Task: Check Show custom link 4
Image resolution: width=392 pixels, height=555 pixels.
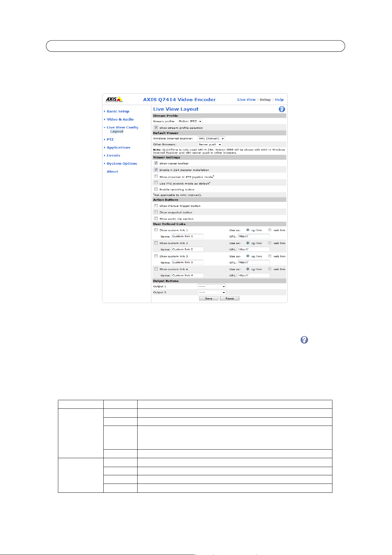Action: (x=156, y=269)
